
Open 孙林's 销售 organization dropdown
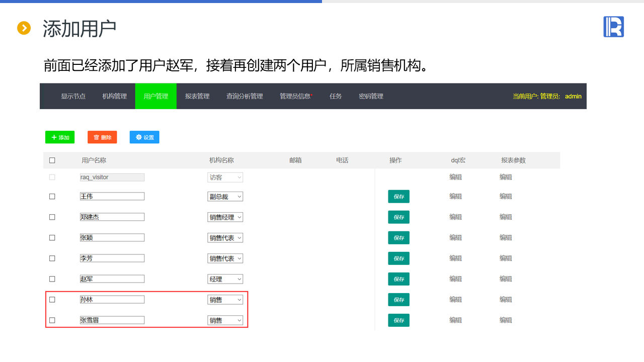(x=225, y=300)
